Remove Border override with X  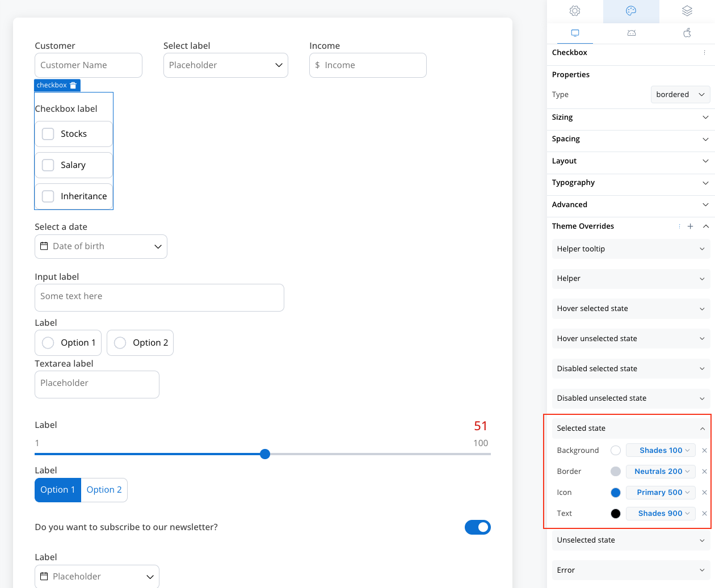click(704, 471)
